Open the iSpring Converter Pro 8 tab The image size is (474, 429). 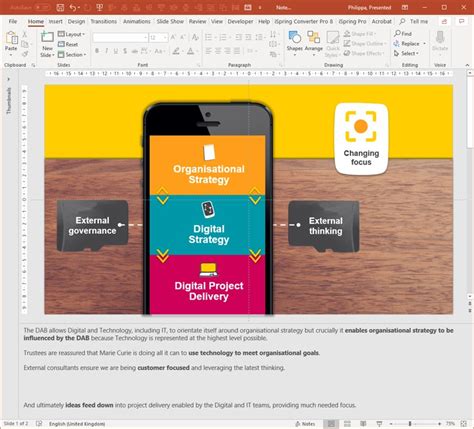[x=303, y=21]
